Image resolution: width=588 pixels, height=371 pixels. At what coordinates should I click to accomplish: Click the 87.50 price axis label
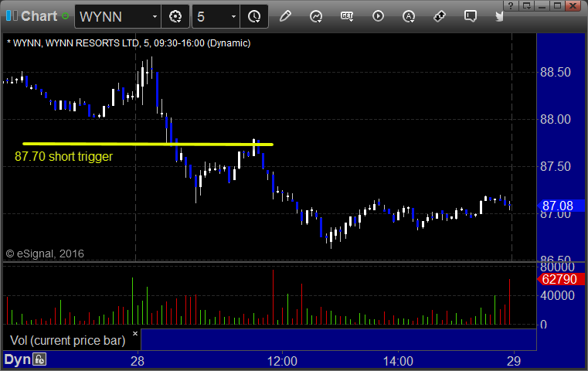coord(556,166)
